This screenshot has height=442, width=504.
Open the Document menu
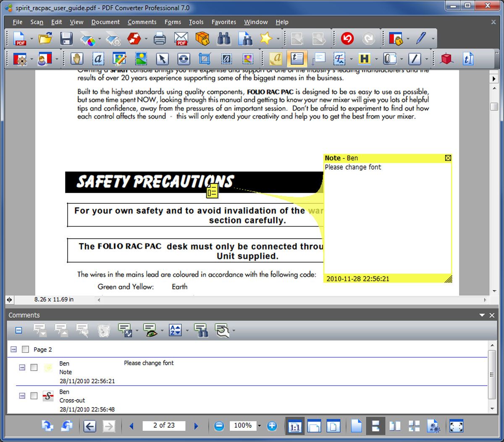click(x=105, y=22)
